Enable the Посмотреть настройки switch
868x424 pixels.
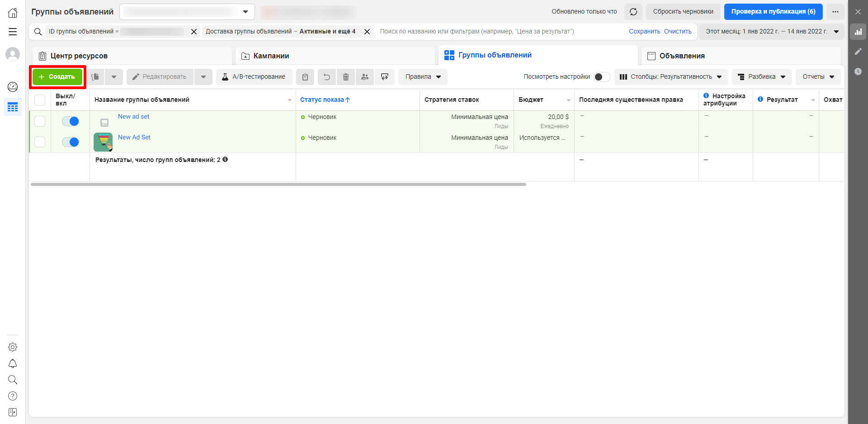(602, 77)
